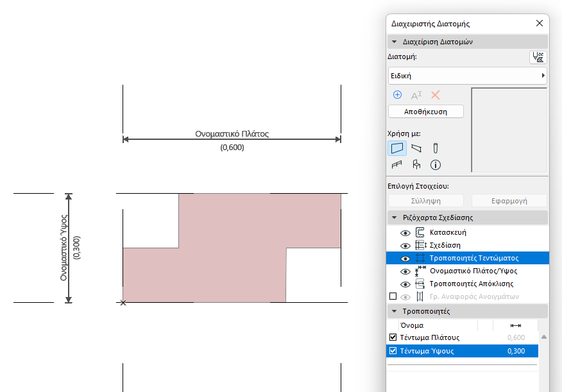The image size is (562, 392).
Task: Toggle eye icon of Γρ. Αναφοράς Ανοιγμάτων
Action: pyautogui.click(x=405, y=297)
